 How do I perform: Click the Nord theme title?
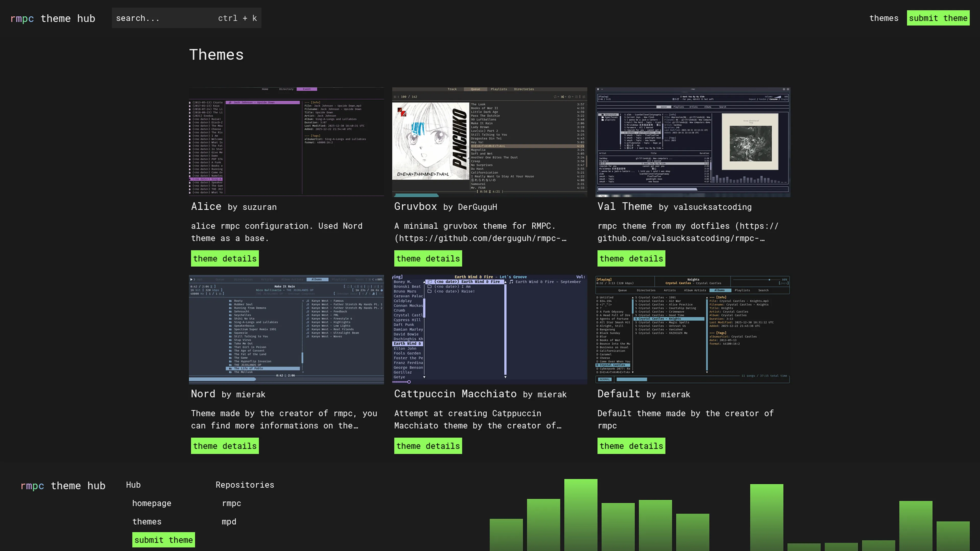pos(203,394)
